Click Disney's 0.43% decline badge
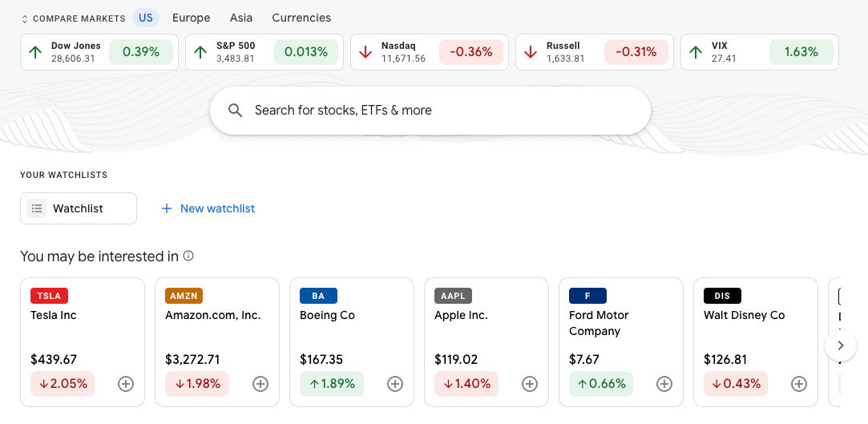 point(736,384)
